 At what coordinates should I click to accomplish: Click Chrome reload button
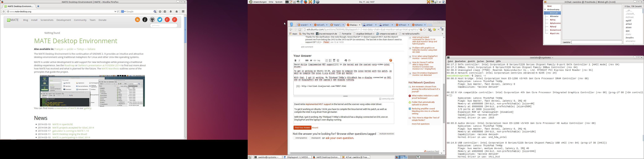pyautogui.click(x=300, y=30)
